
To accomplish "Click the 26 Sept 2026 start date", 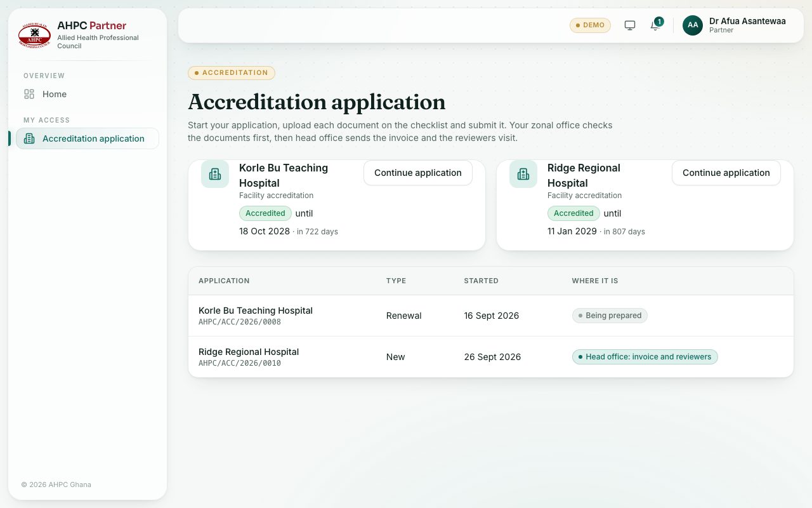I will (492, 357).
